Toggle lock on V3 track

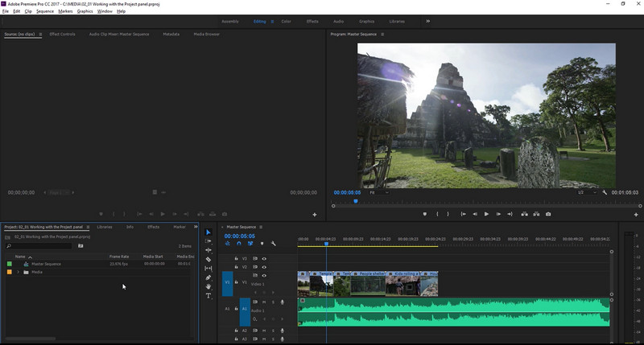click(236, 259)
